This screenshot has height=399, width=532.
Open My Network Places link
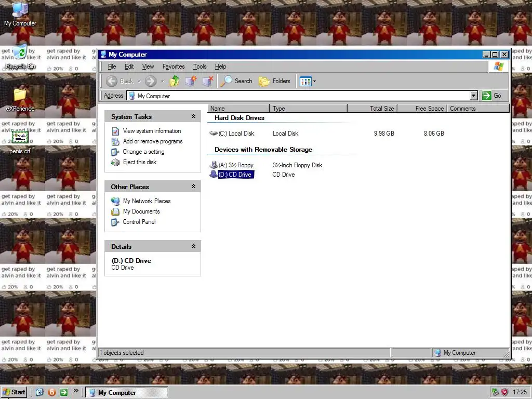click(147, 201)
